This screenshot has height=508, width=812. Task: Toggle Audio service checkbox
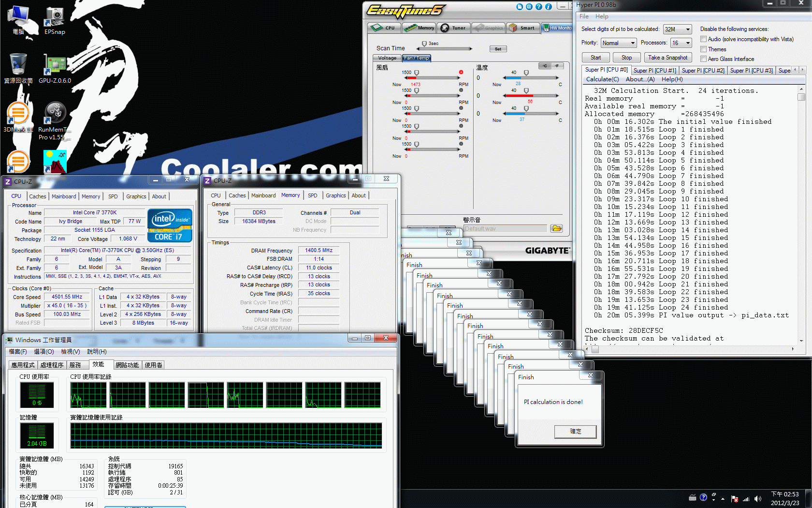(x=704, y=39)
